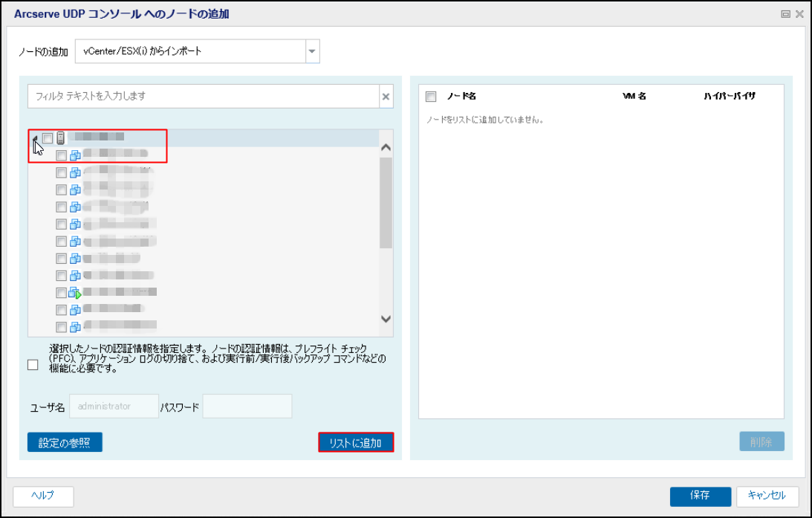Tick the select-all checkbox beside ノード名

431,97
